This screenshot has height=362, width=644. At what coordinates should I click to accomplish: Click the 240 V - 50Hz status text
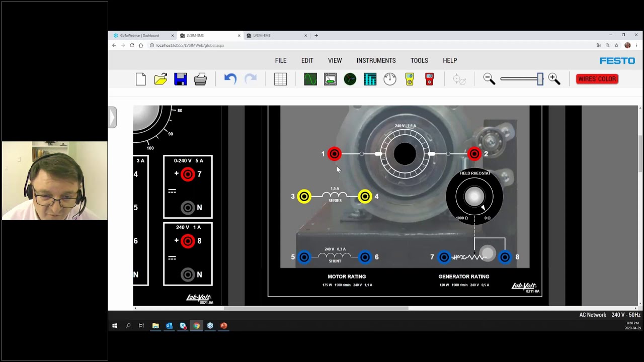coord(626,315)
